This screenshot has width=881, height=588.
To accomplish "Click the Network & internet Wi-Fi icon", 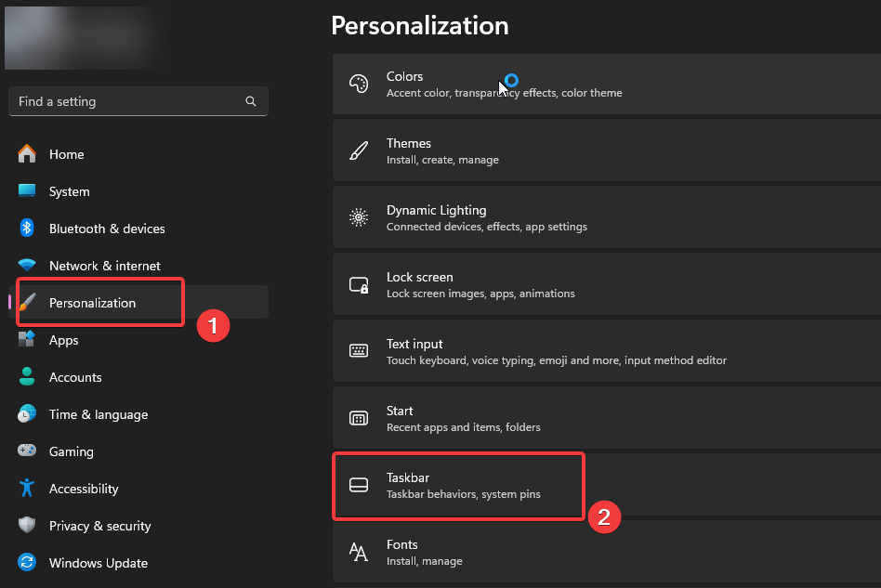I will pos(27,266).
